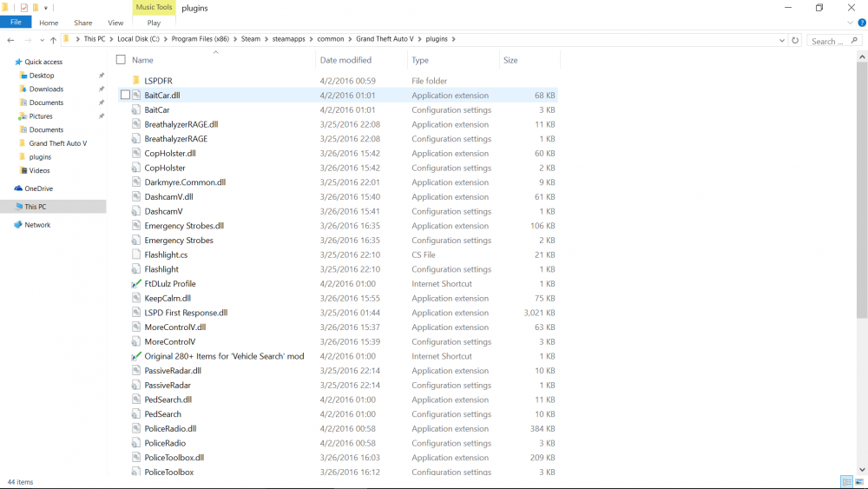The height and width of the screenshot is (489, 868).
Task: Open the Share ribbon tab
Action: (x=83, y=23)
